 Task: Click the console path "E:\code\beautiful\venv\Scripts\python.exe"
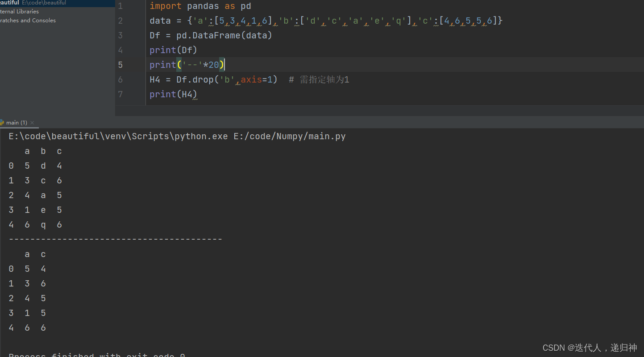(x=118, y=137)
